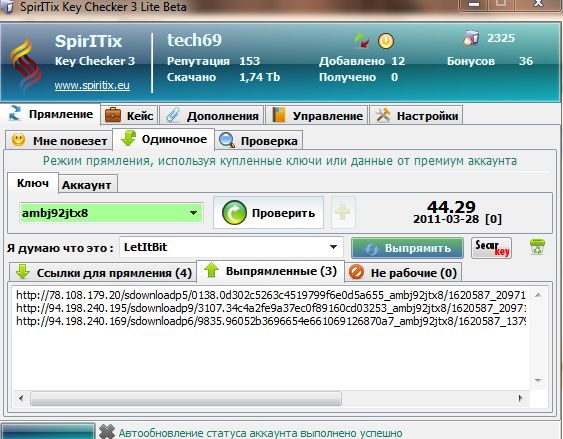Viewport: 563px width, 439px height.
Task: Click the Я думаю что это label
Action: tap(60, 248)
